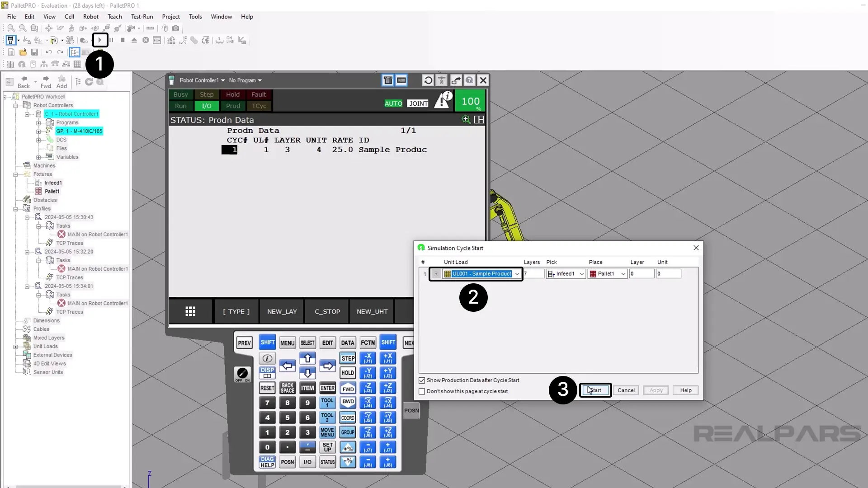Viewport: 868px width, 488px height.
Task: Click the New Workcell document icon
Action: click(x=11, y=52)
